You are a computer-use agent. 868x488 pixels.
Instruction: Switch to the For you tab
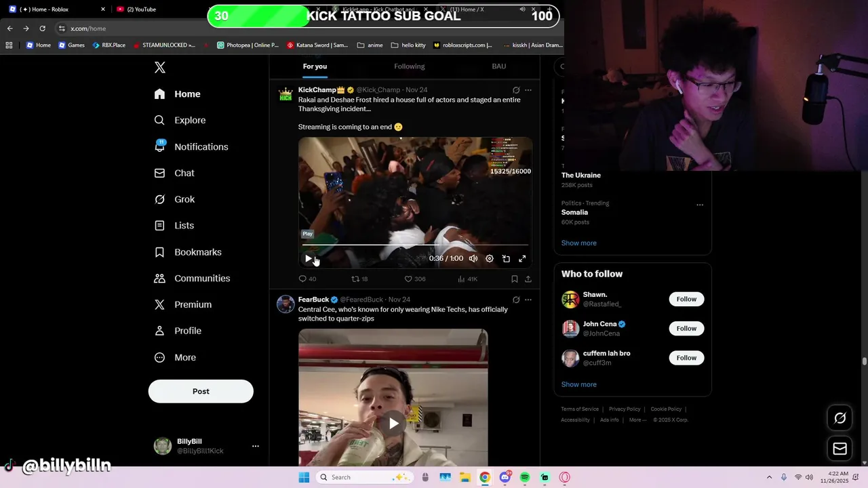(x=315, y=66)
